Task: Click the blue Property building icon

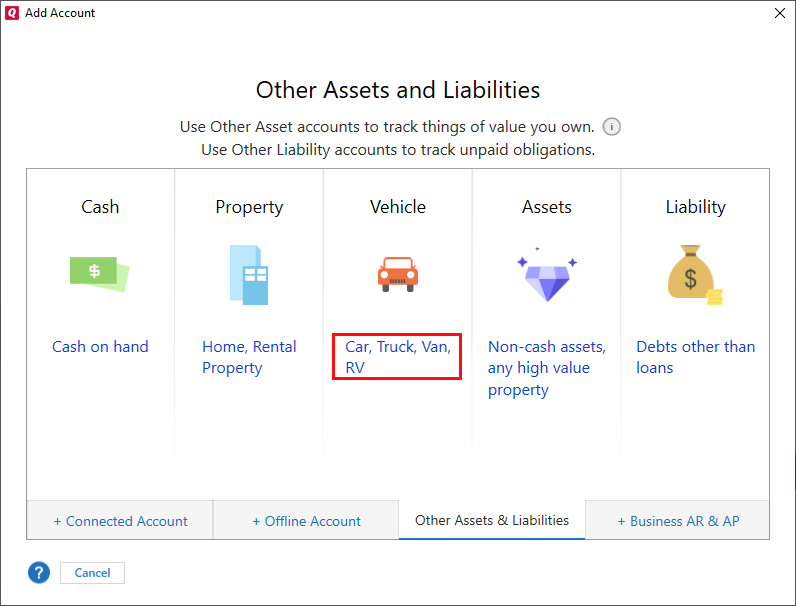Action: (249, 274)
